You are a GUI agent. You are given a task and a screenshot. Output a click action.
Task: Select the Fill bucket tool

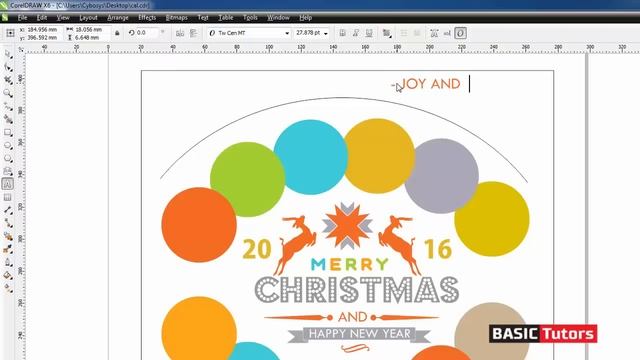(x=8, y=276)
